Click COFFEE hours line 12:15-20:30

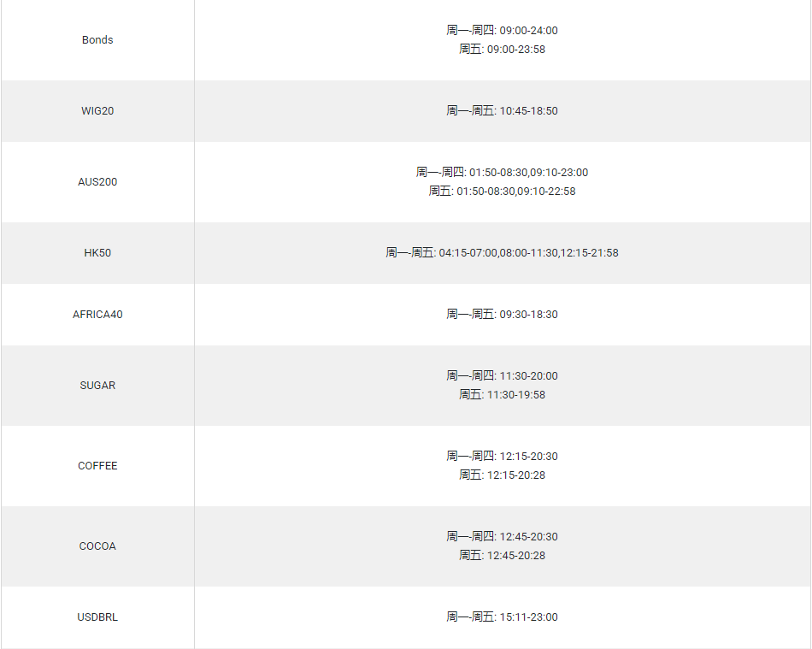coord(502,457)
